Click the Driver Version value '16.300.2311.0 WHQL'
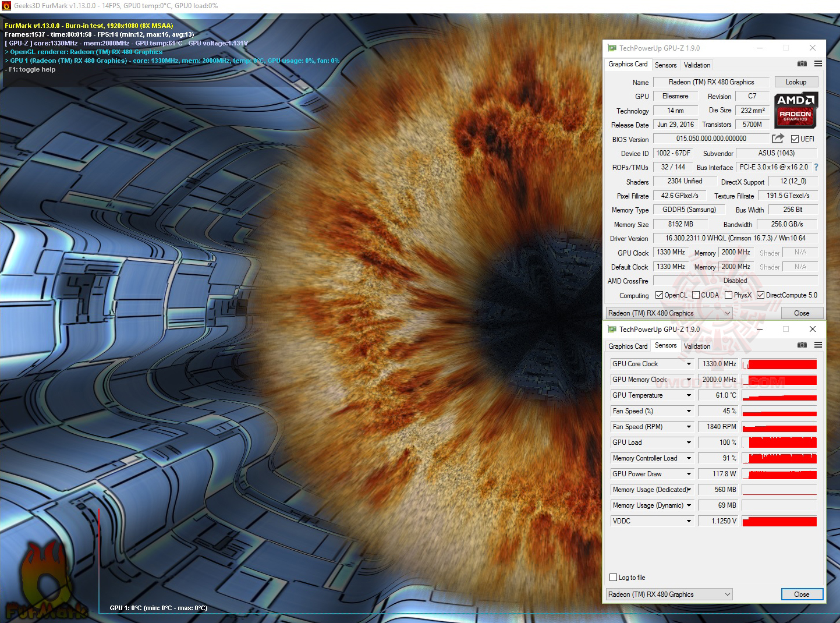 coord(736,238)
